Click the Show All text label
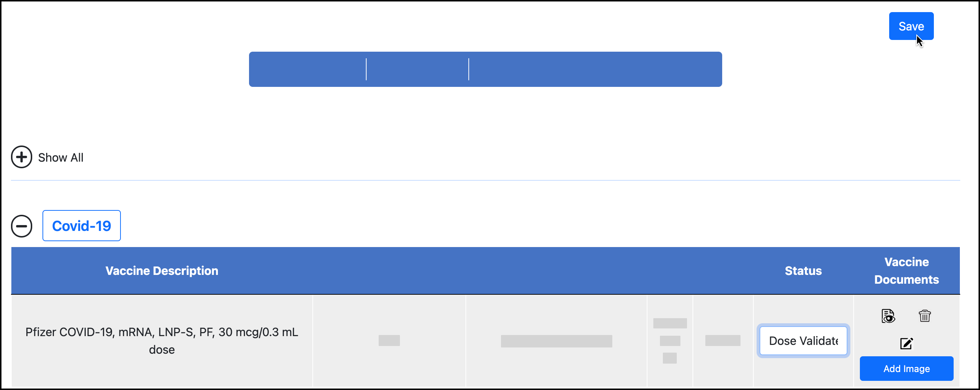980x390 pixels. pos(60,158)
